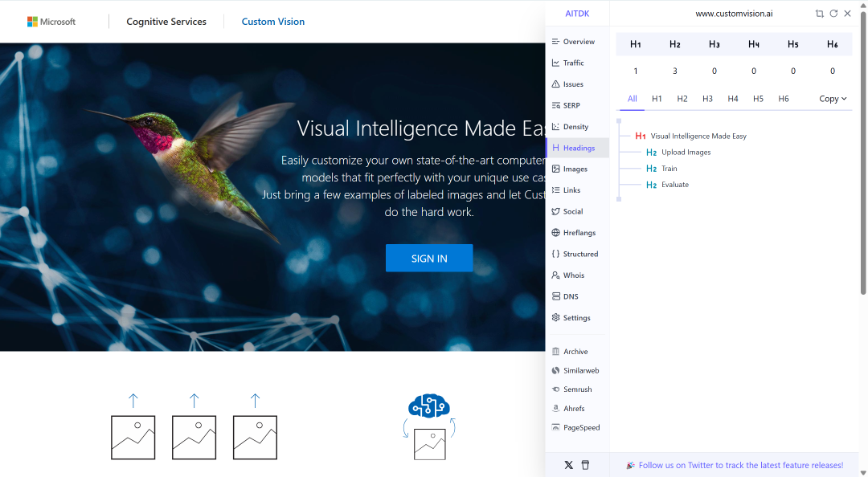The height and width of the screenshot is (477, 868).
Task: Click the Images icon in the sidebar
Action: (x=556, y=169)
